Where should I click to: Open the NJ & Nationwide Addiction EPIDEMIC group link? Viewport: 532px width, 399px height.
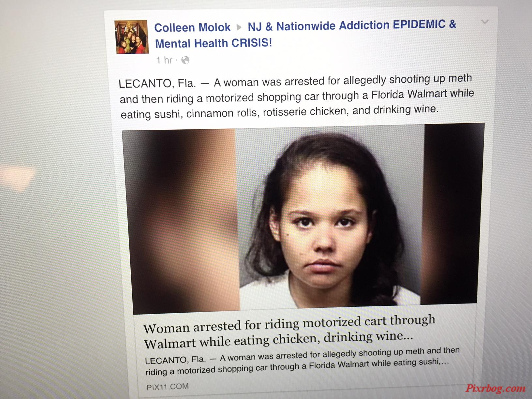point(352,25)
